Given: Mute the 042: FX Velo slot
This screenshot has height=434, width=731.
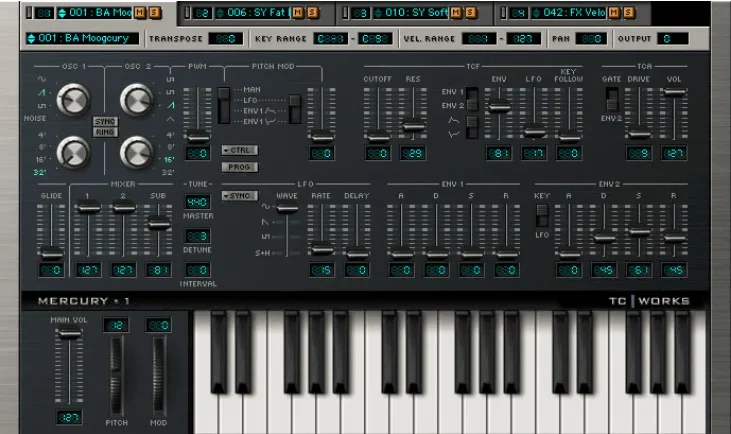Looking at the screenshot, I should [x=614, y=13].
